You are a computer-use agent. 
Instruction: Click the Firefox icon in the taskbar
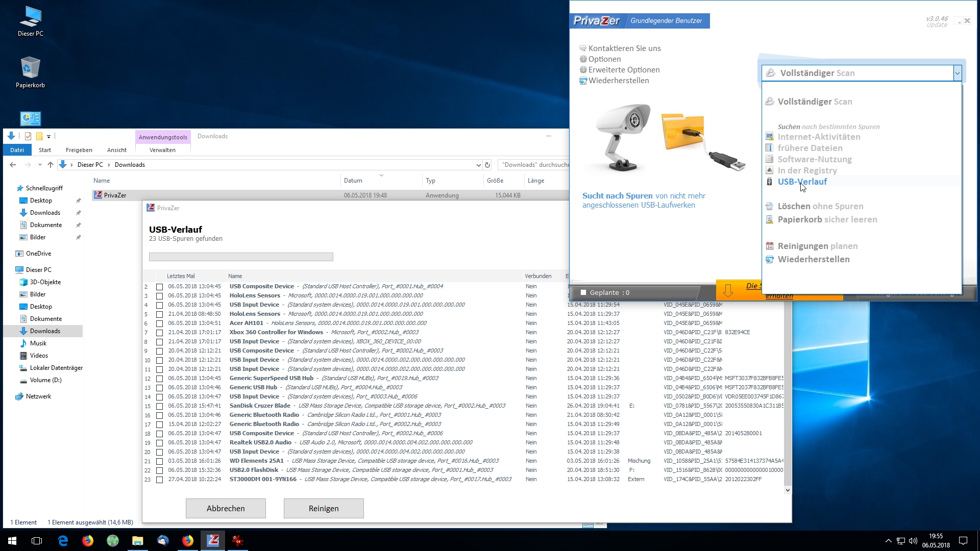click(88, 540)
